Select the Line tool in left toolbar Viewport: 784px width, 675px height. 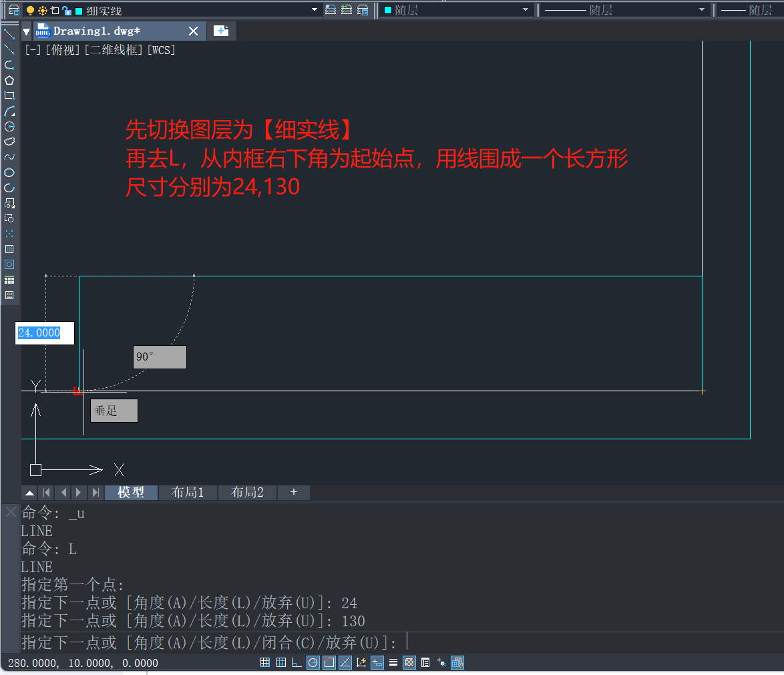tap(9, 34)
